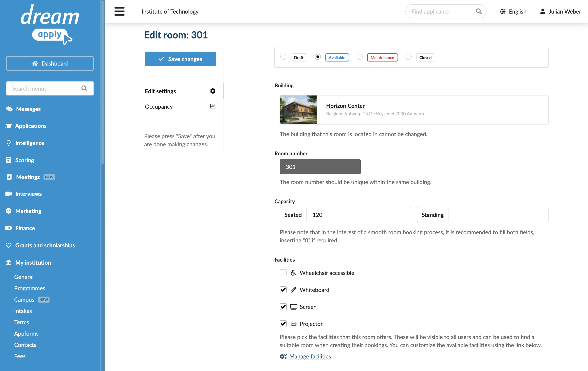Click the Whiteboard pencil icon
The width and height of the screenshot is (588, 371).
(x=293, y=290)
